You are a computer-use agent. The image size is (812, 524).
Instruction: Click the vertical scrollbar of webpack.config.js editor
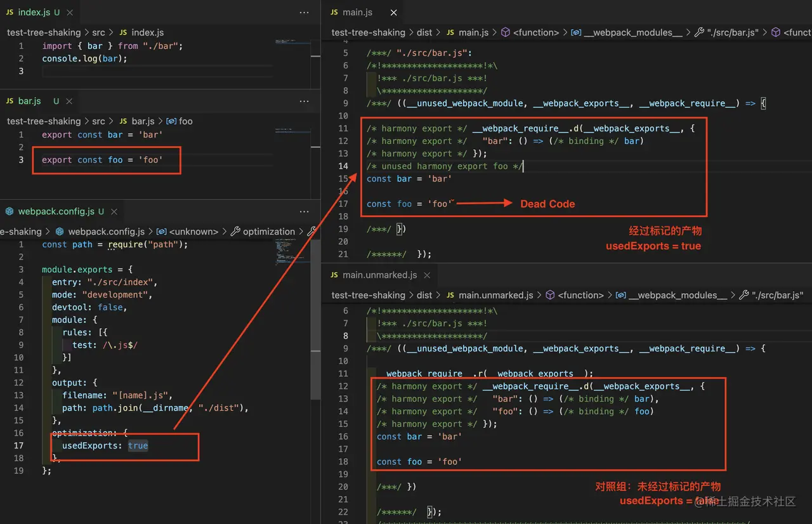315,317
